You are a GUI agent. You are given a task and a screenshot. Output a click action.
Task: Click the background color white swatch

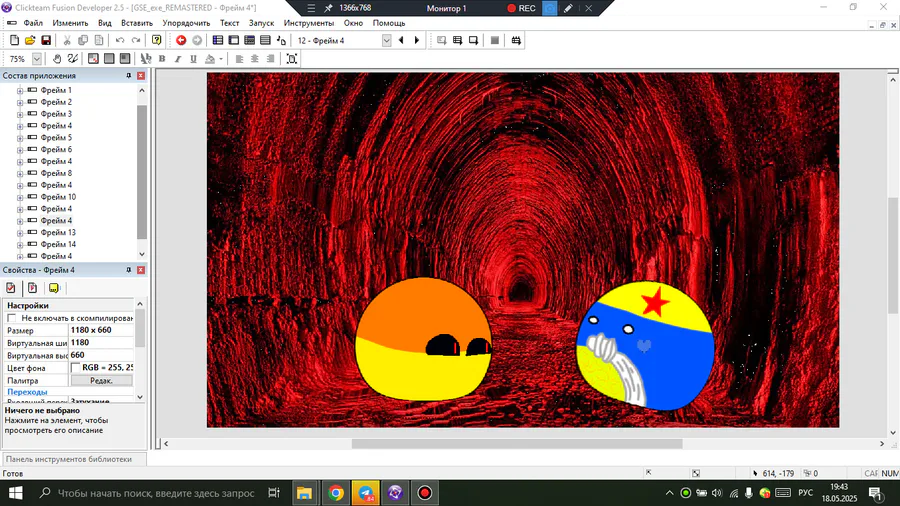point(75,367)
